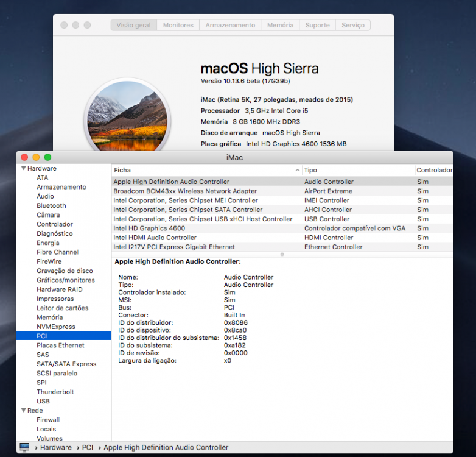
Task: Select Armazenamento in the sidebar list
Action: 61,187
